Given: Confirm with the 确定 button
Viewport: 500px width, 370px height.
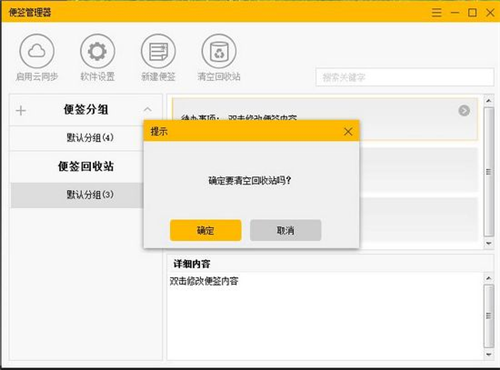Looking at the screenshot, I should pyautogui.click(x=205, y=230).
